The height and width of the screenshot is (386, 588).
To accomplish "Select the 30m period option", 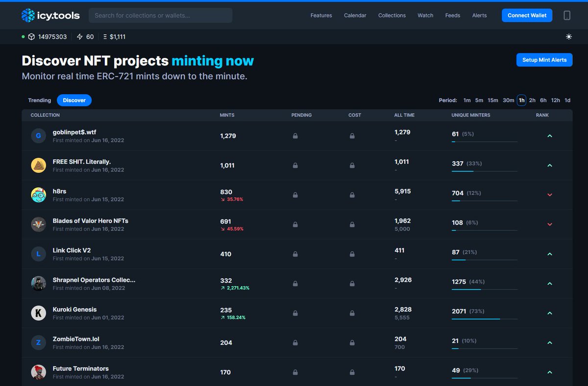I will coord(509,100).
